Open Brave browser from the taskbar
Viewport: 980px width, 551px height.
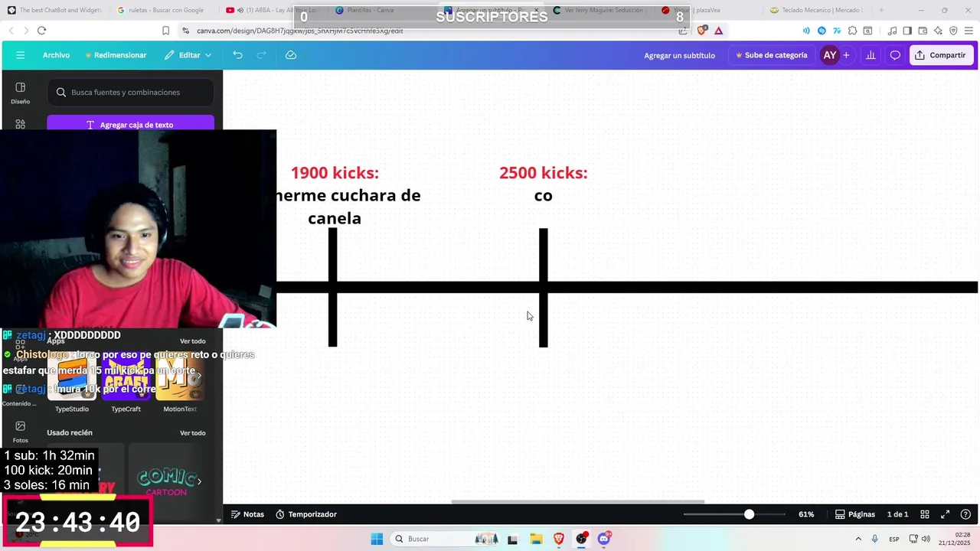(x=559, y=539)
